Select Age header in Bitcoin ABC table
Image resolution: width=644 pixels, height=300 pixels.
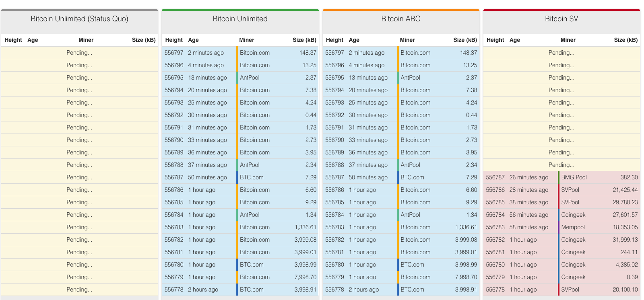pyautogui.click(x=354, y=40)
